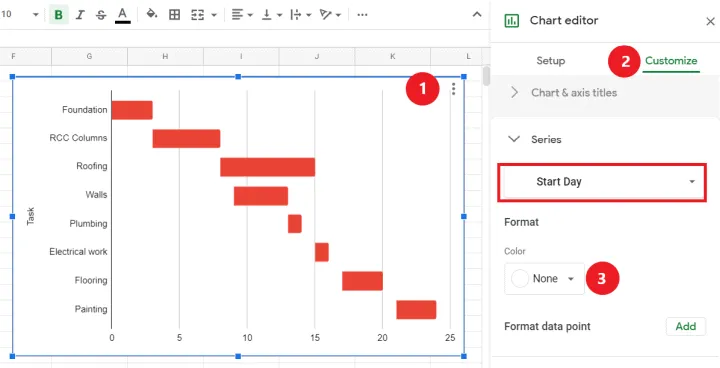Click the vertical sheet scrollbar
Viewport: 720px width, 368px height.
486,76
